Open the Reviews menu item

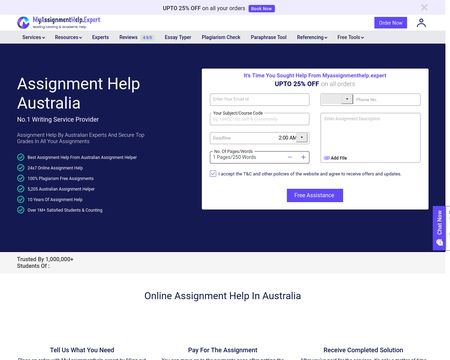coord(128,37)
